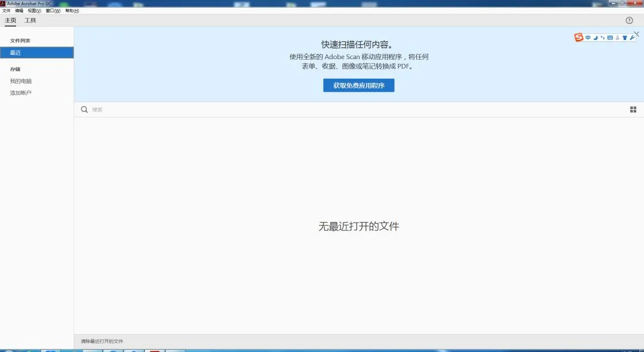Viewport: 644px width, 352px height.
Task: Toggle Chinese/English mode 中 icon
Action: 588,38
